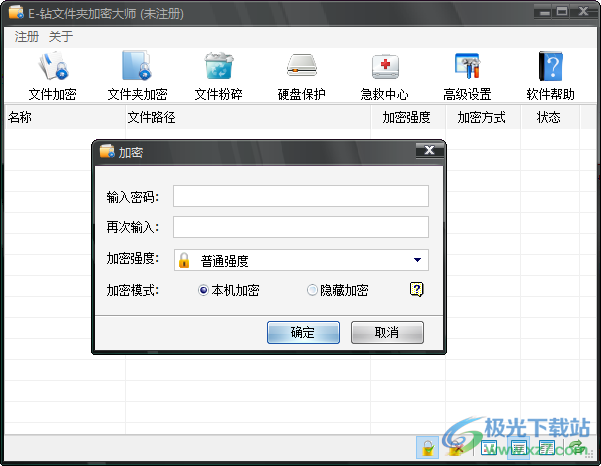The width and height of the screenshot is (601, 466).
Task: Click the yellow lock icon in 加密强度 combo box
Action: pos(184,260)
